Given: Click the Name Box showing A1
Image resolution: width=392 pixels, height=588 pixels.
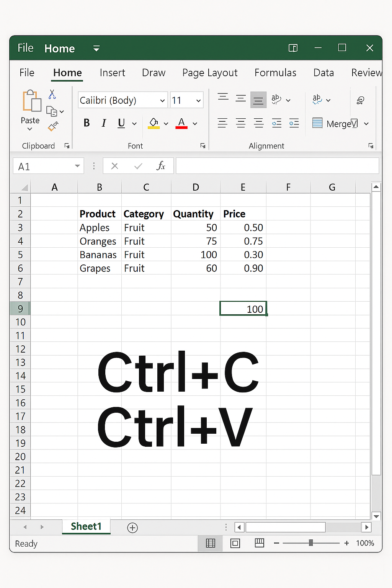Looking at the screenshot, I should (x=49, y=166).
